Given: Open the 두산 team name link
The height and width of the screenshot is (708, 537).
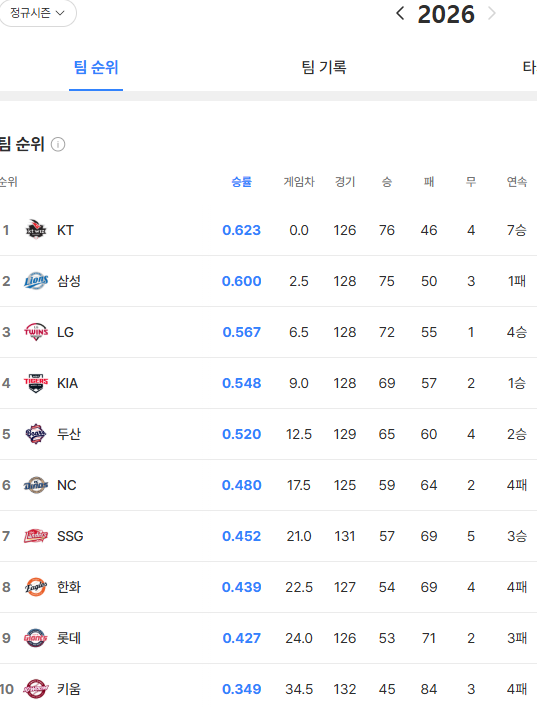Looking at the screenshot, I should [x=69, y=434].
